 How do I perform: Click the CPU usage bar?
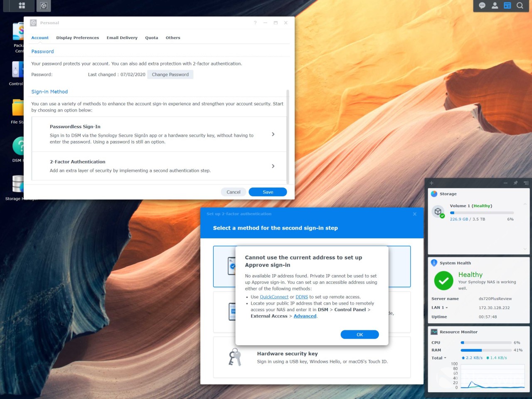486,343
